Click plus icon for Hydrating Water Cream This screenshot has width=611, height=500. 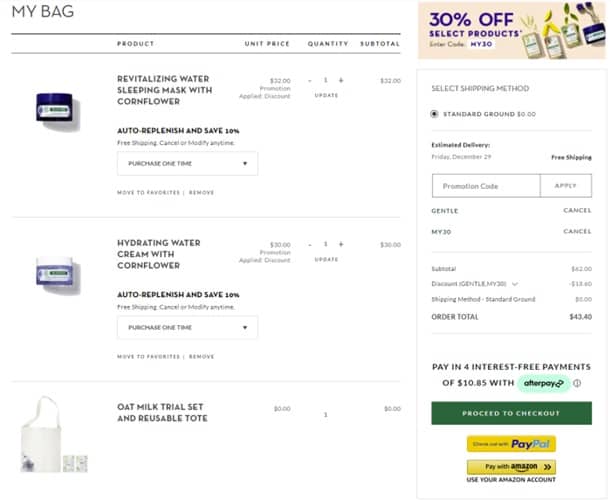pos(340,244)
